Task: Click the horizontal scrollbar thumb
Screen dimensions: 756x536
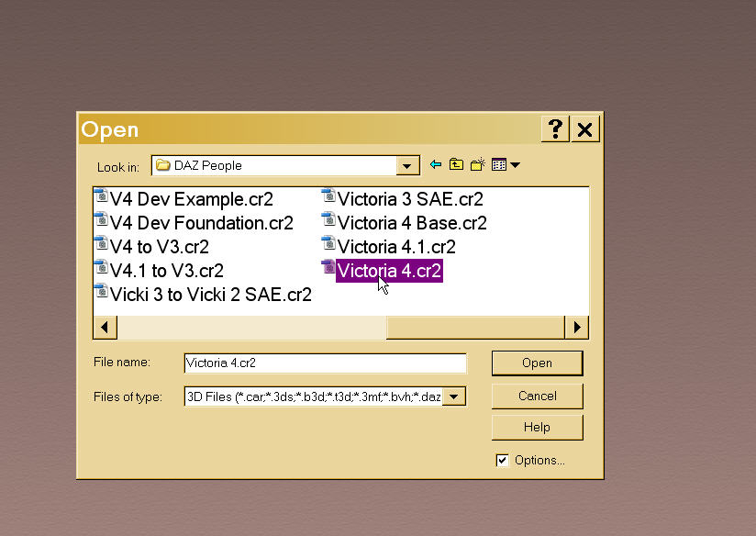Action: click(x=475, y=328)
